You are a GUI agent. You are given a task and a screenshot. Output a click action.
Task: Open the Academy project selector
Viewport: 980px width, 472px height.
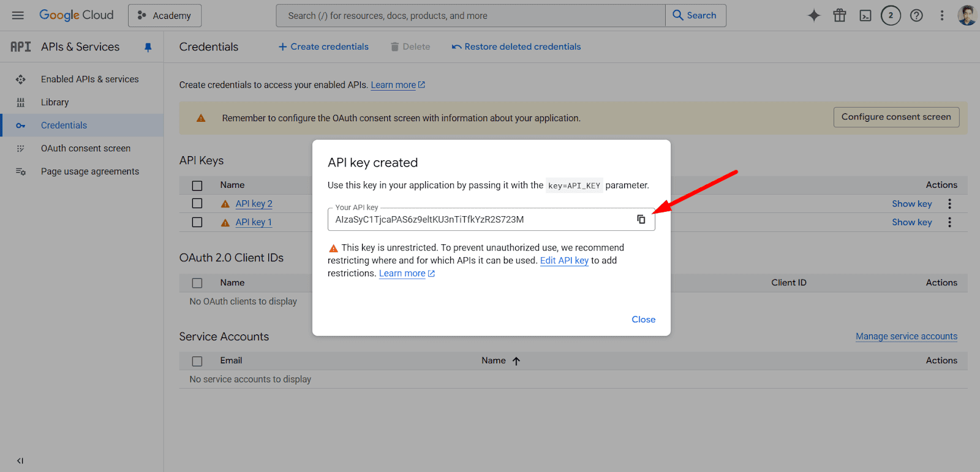tap(165, 15)
